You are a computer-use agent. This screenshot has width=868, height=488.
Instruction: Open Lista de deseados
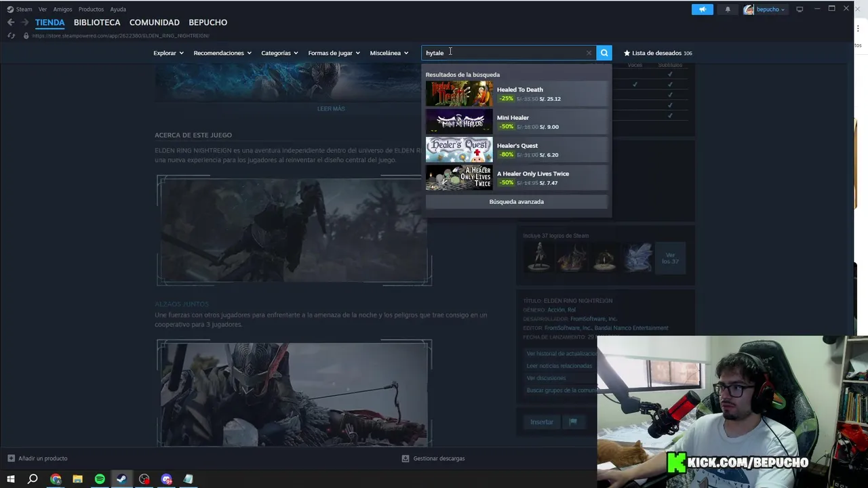click(x=657, y=53)
